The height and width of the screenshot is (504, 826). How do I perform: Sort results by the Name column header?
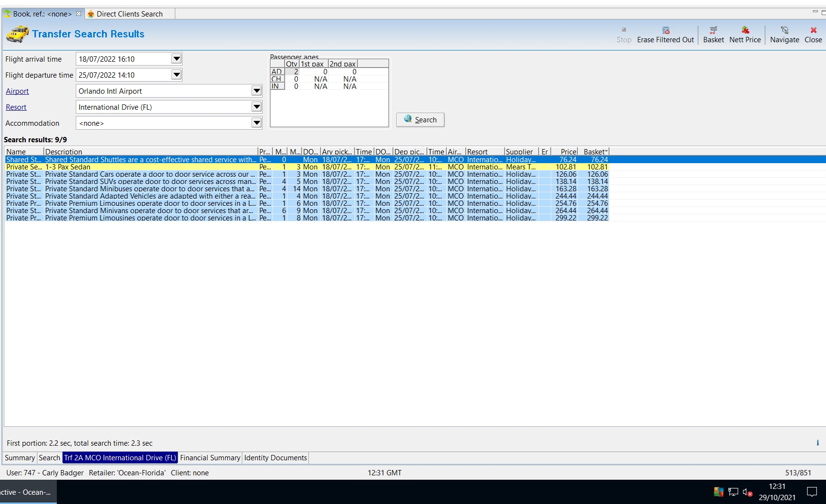pyautogui.click(x=24, y=151)
